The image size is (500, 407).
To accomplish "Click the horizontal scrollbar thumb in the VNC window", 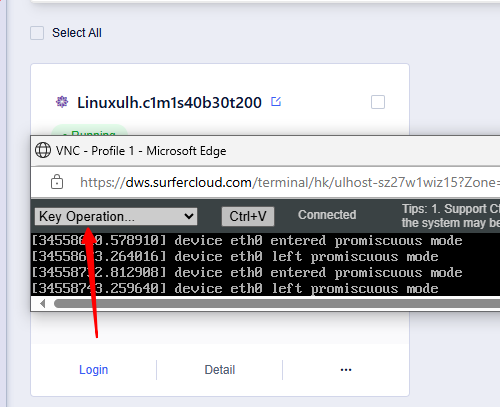I will 277,304.
